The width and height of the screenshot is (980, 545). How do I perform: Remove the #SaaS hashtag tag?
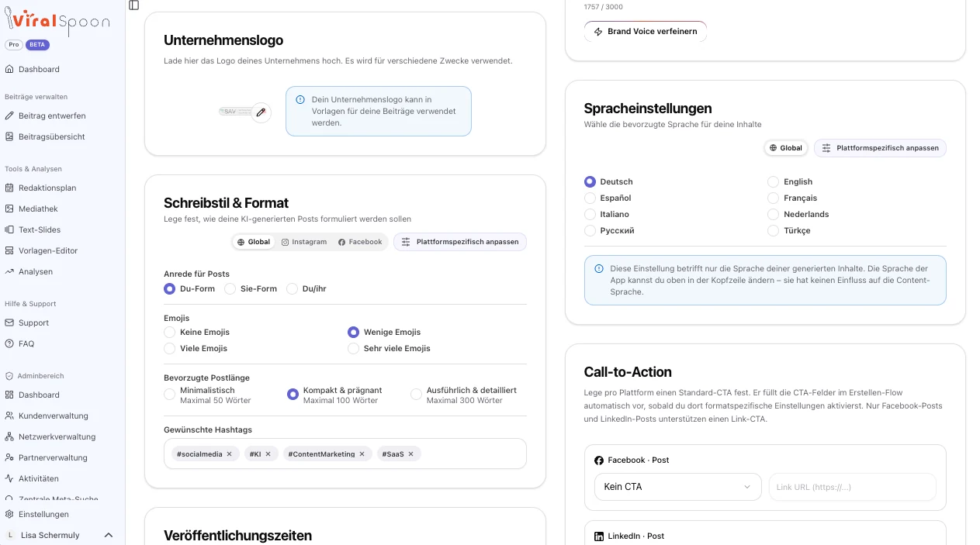(x=410, y=454)
